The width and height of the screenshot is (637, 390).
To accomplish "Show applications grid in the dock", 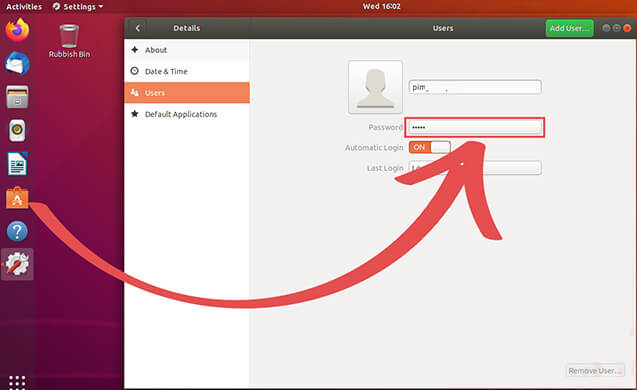I will tap(17, 382).
